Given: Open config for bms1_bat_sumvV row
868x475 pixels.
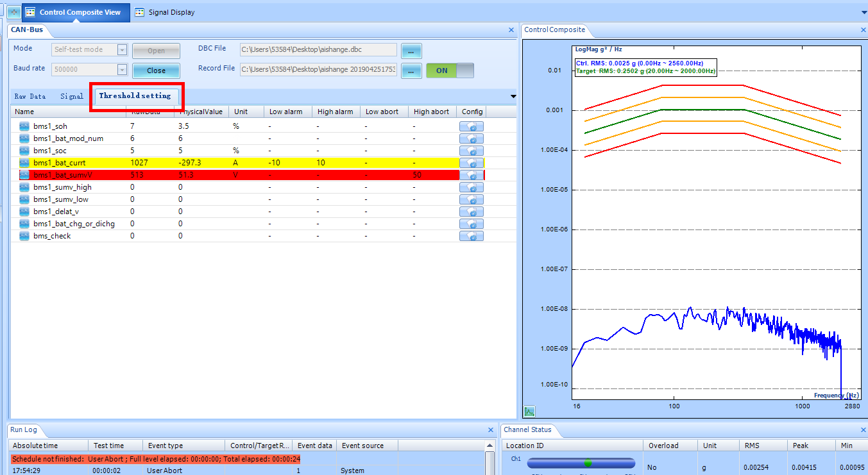Looking at the screenshot, I should tap(472, 175).
